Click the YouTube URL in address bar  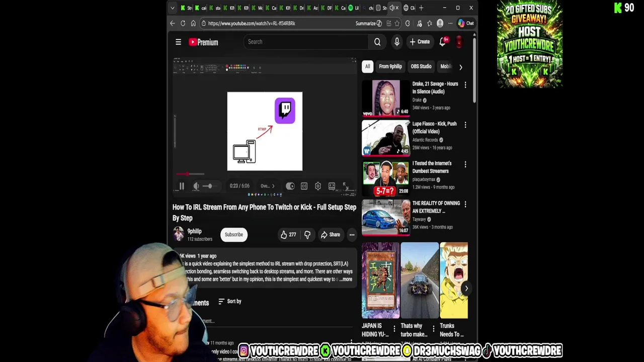click(252, 23)
